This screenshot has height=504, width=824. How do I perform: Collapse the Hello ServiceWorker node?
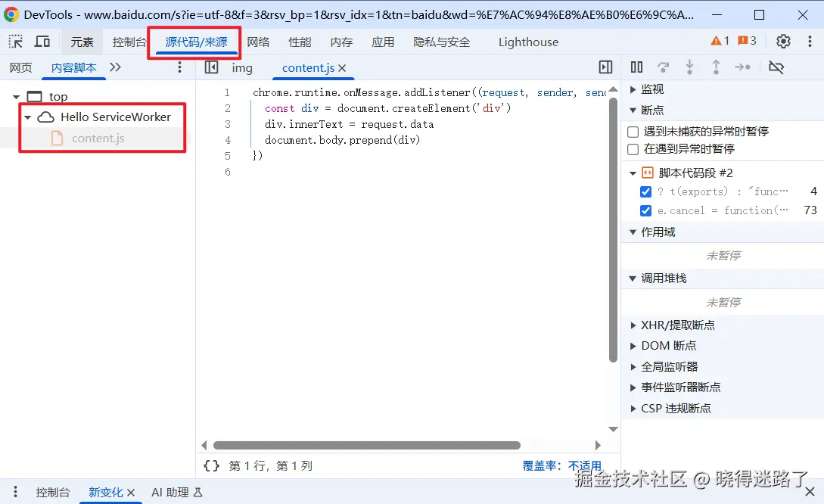pos(28,117)
